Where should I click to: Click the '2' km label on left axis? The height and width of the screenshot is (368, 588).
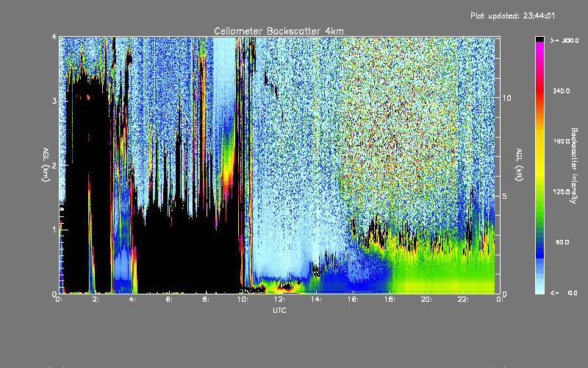click(x=54, y=165)
